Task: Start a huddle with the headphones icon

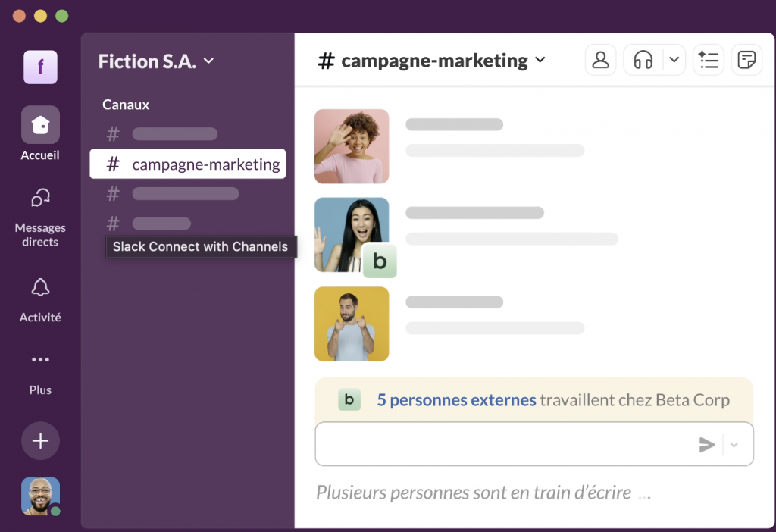Action: click(643, 60)
